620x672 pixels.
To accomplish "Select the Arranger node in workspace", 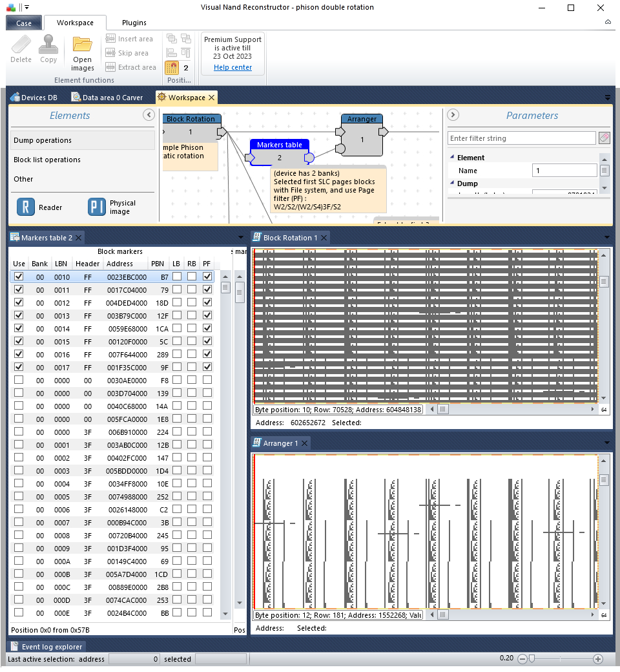I will [362, 135].
